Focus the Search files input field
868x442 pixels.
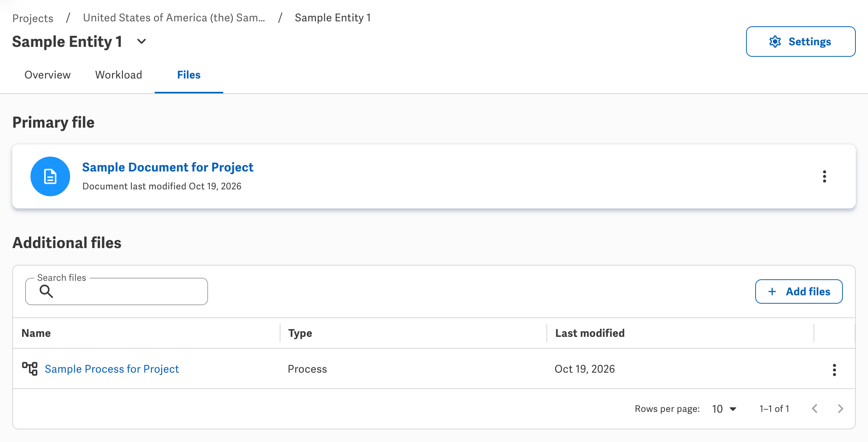[117, 291]
